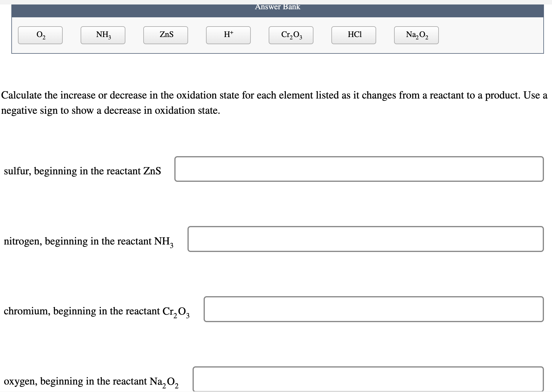
Task: Select the O2 tile in the Answer Bank
Action: (x=40, y=35)
